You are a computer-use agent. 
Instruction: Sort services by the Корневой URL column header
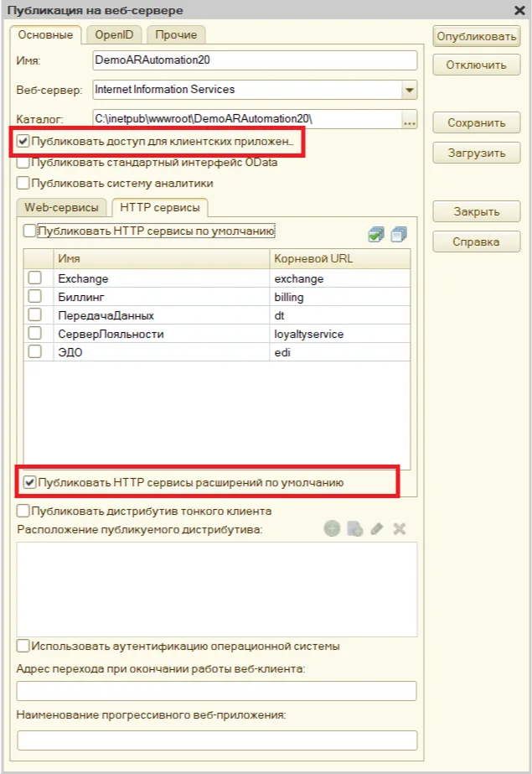point(339,258)
